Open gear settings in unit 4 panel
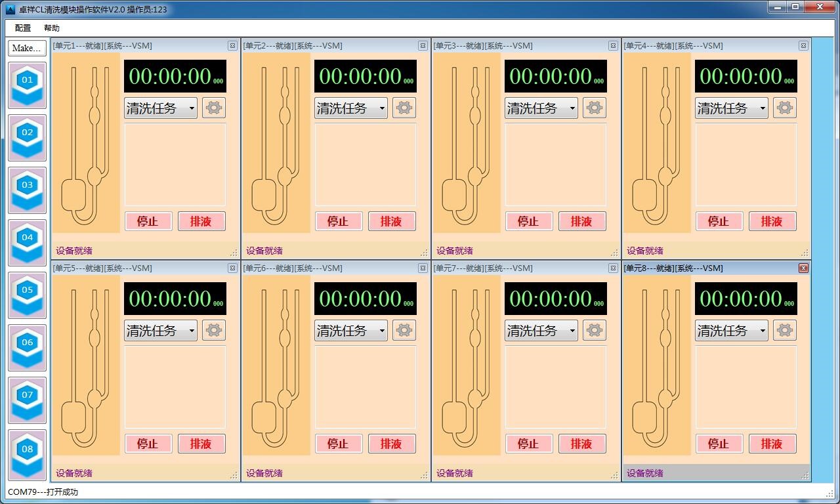 pos(784,108)
